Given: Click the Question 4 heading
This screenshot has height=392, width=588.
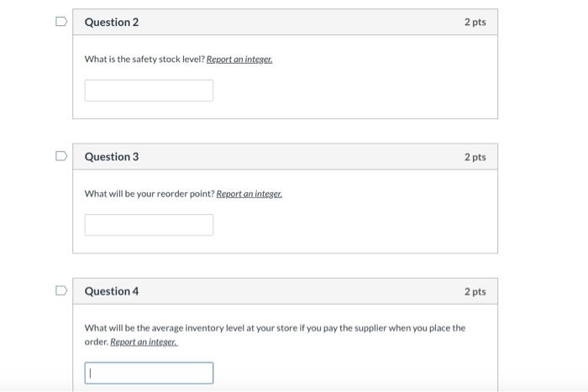Looking at the screenshot, I should pyautogui.click(x=112, y=291).
